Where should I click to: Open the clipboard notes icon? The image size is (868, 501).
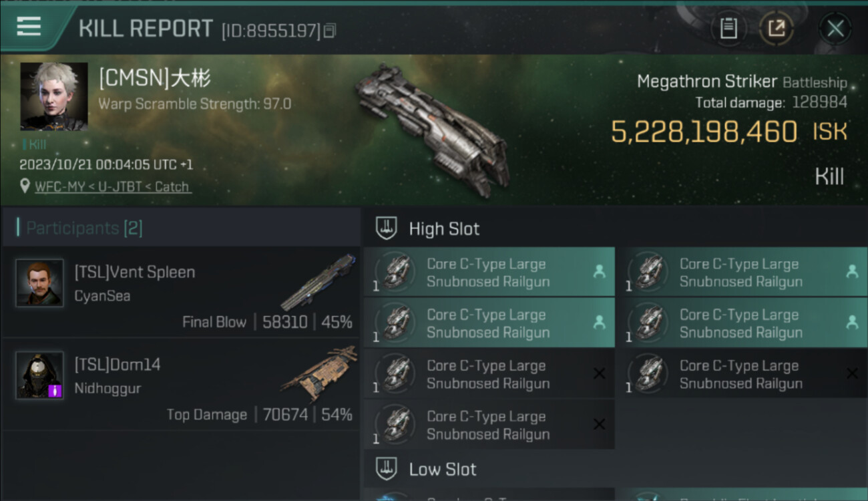728,28
